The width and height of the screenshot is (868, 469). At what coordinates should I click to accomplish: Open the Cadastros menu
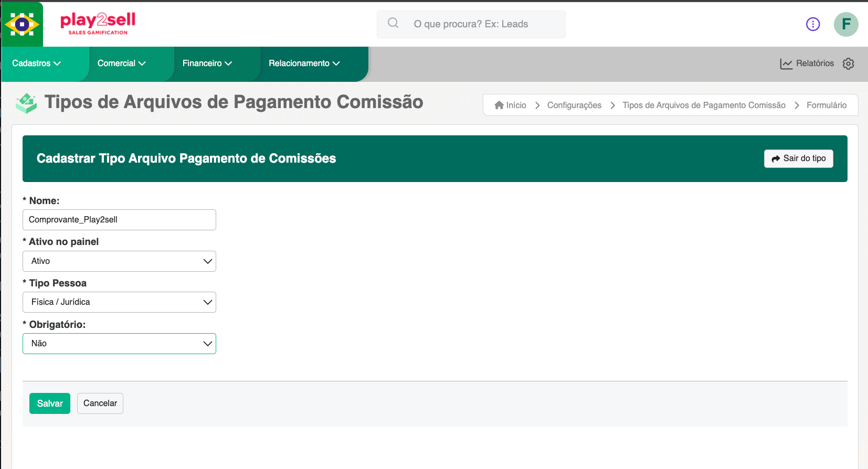pos(37,63)
